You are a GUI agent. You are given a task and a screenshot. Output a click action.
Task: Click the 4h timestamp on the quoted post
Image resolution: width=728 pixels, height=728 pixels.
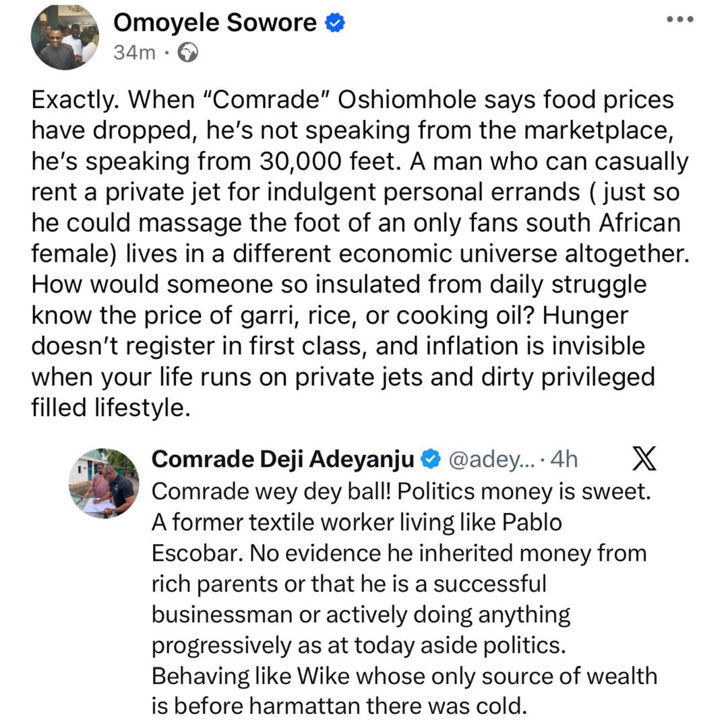(x=565, y=460)
